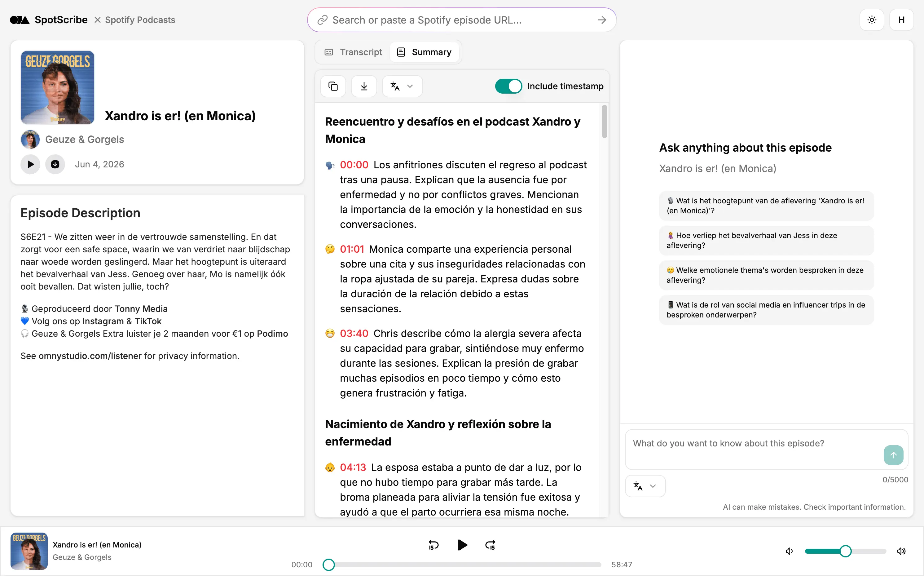Open the Tonny Media link
Image resolution: width=924 pixels, height=576 pixels.
pyautogui.click(x=141, y=308)
